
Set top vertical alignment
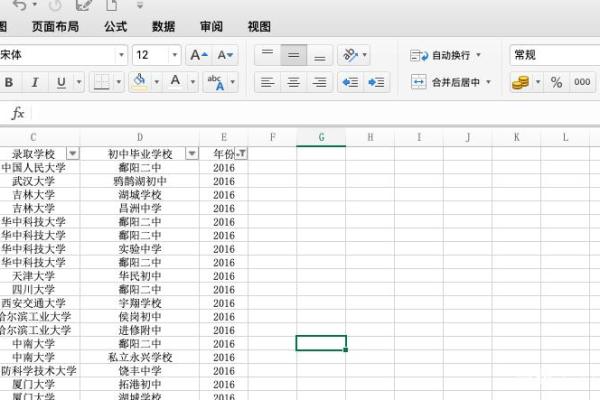pyautogui.click(x=267, y=55)
